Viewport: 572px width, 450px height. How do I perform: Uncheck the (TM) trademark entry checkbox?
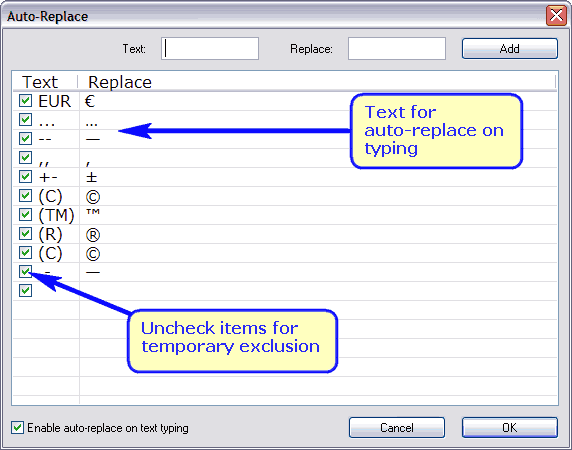[25, 214]
